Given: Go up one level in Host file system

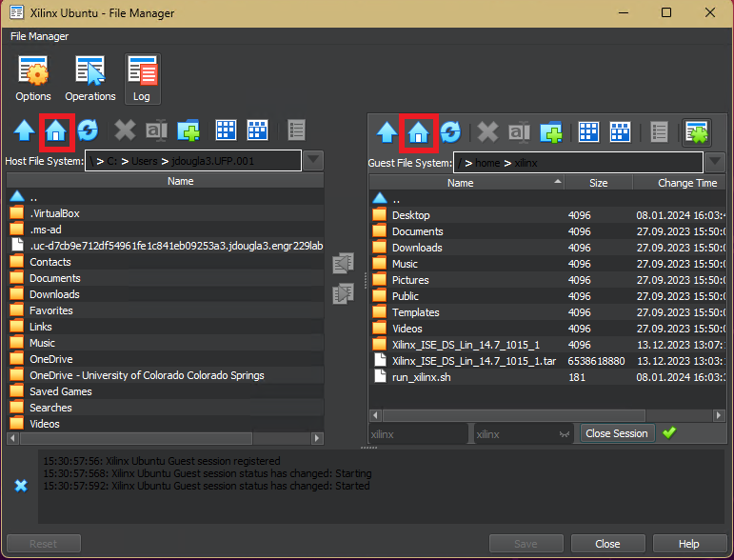Looking at the screenshot, I should [25, 130].
